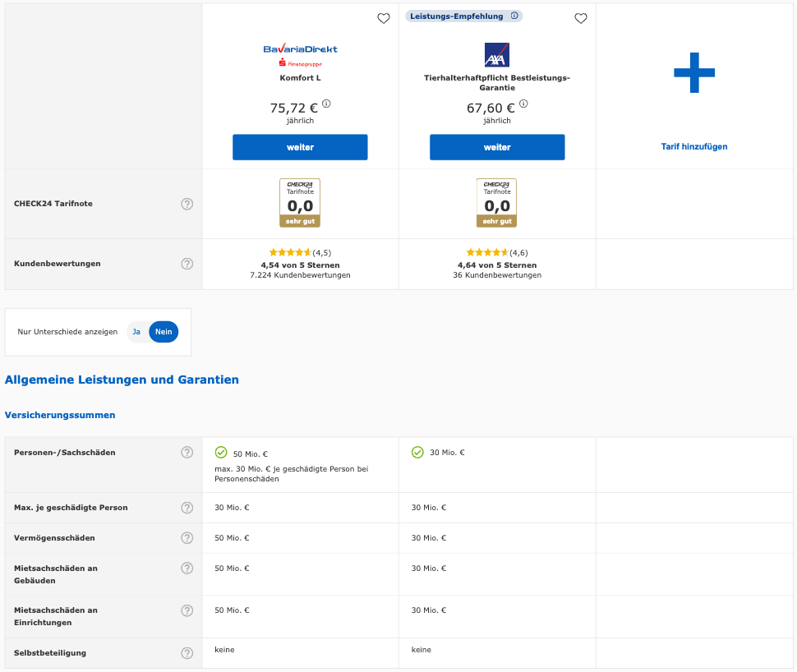Show help for Personen-/Sachschäden row
This screenshot has width=797, height=672.
[x=187, y=453]
